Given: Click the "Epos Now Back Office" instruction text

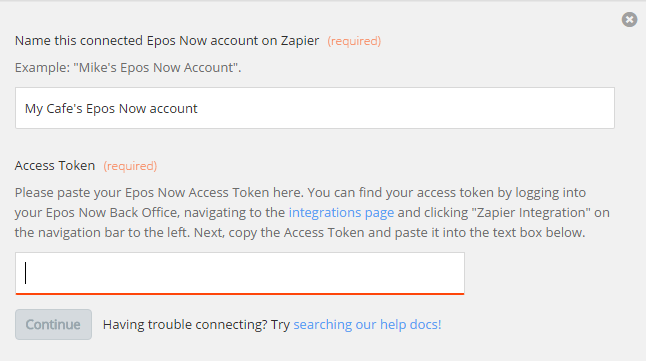Looking at the screenshot, I should (111, 213).
